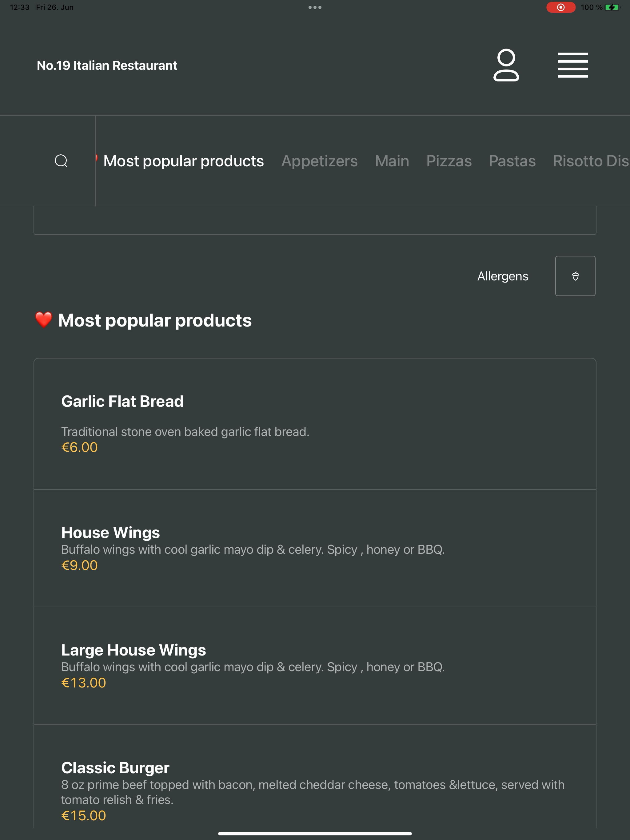The height and width of the screenshot is (840, 630).
Task: Tap the three-dot multitasking control
Action: pyautogui.click(x=315, y=7)
